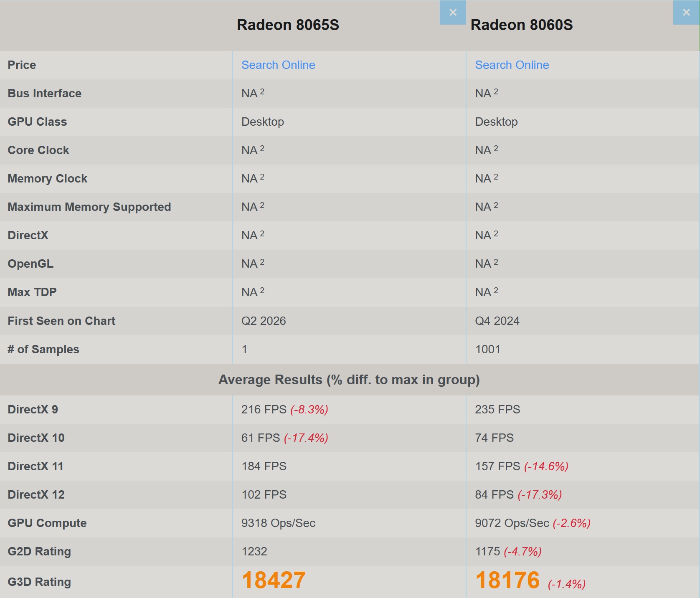
Task: Click the Radeon 8060S column heading
Action: click(x=522, y=25)
